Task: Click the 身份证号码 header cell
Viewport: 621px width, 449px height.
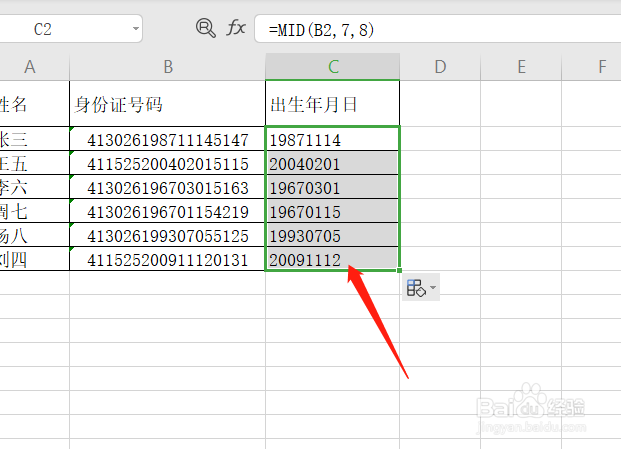Action: pos(168,104)
